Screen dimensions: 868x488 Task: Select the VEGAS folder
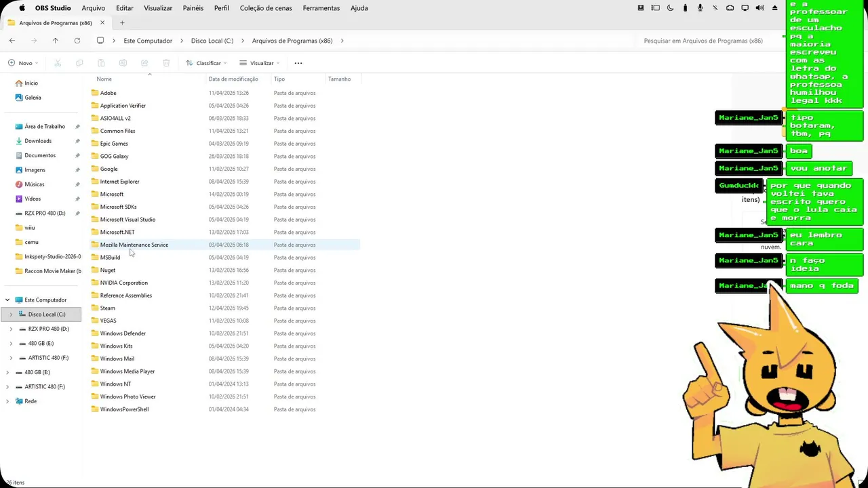pos(224,321)
